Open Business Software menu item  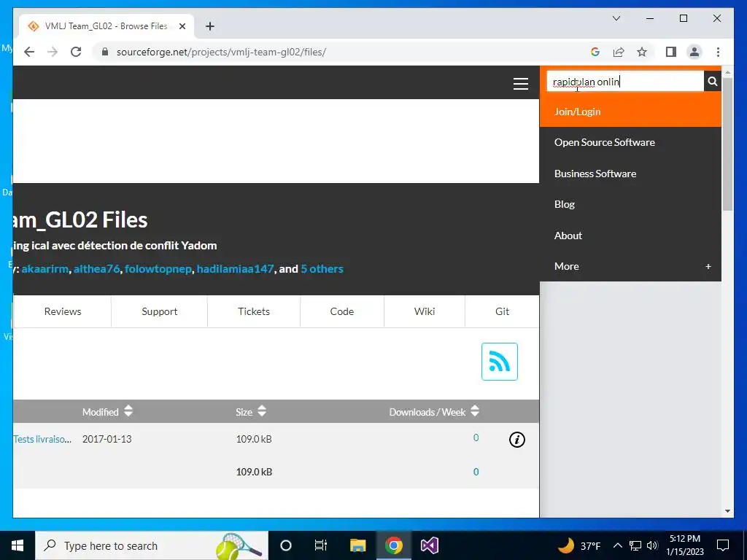click(x=630, y=174)
